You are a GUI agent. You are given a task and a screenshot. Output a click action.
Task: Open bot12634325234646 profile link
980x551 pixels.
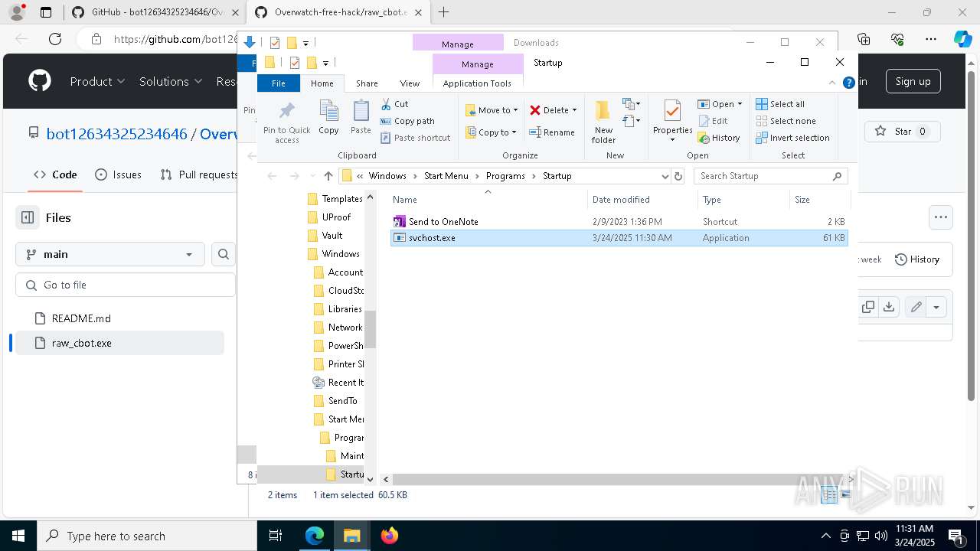click(x=116, y=133)
